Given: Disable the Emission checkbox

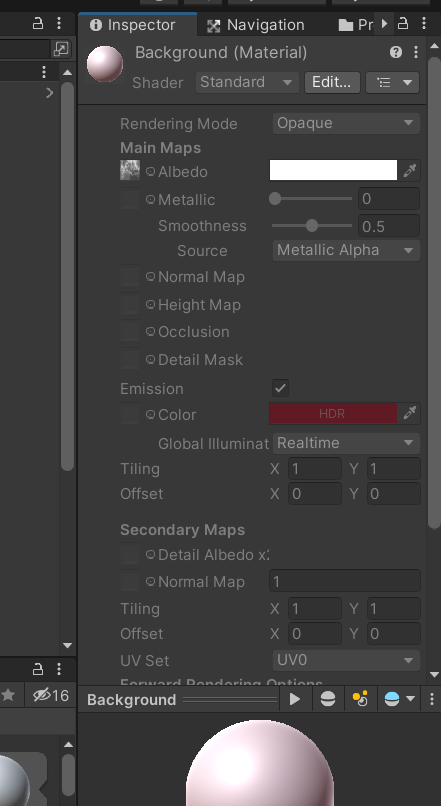Looking at the screenshot, I should (x=280, y=388).
